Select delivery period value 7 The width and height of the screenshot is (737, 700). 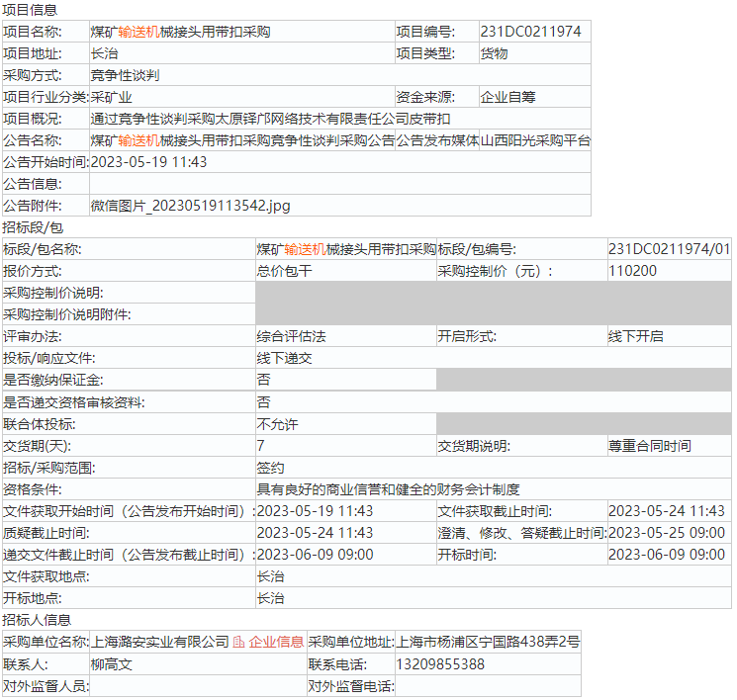(261, 446)
